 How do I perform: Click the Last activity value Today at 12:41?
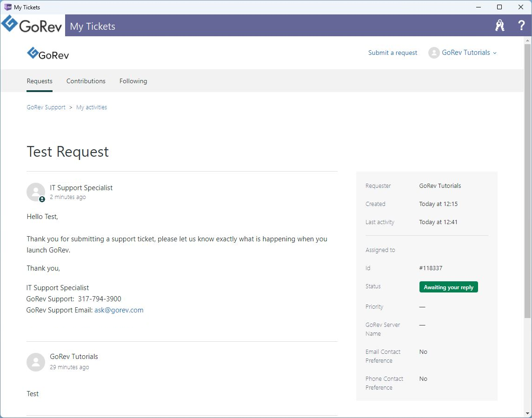(x=439, y=222)
